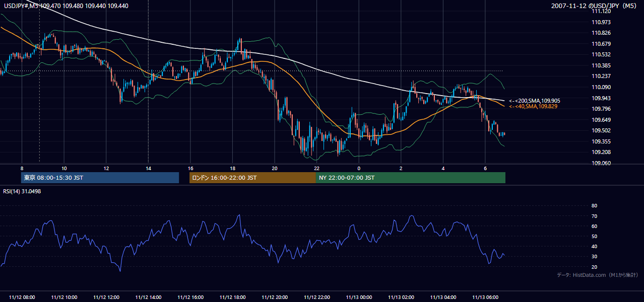Viewport: 644px width, 302px height.
Task: Click RSI axis level 20
Action: tap(594, 267)
